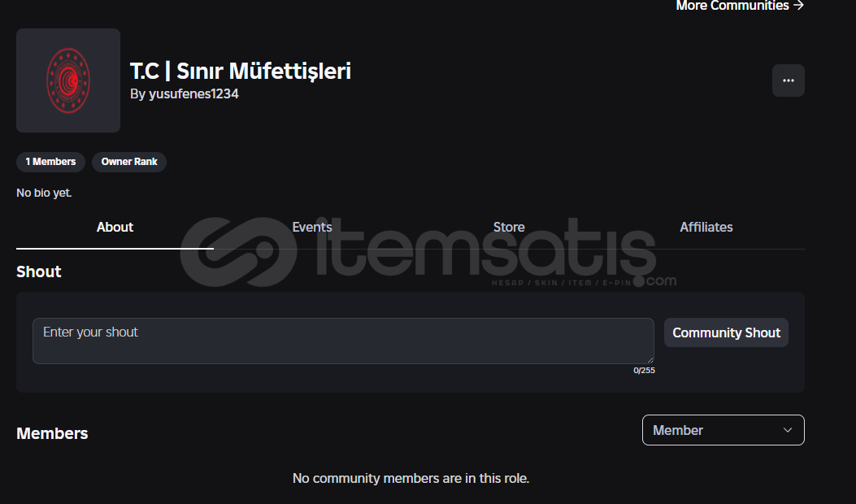Go to the Affiliates tab
Image resolution: width=856 pixels, height=504 pixels.
(706, 227)
